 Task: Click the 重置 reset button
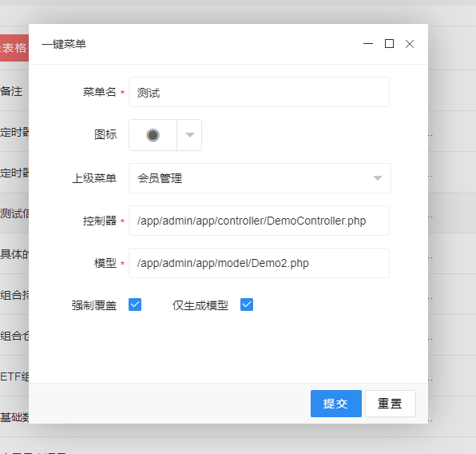pyautogui.click(x=391, y=404)
